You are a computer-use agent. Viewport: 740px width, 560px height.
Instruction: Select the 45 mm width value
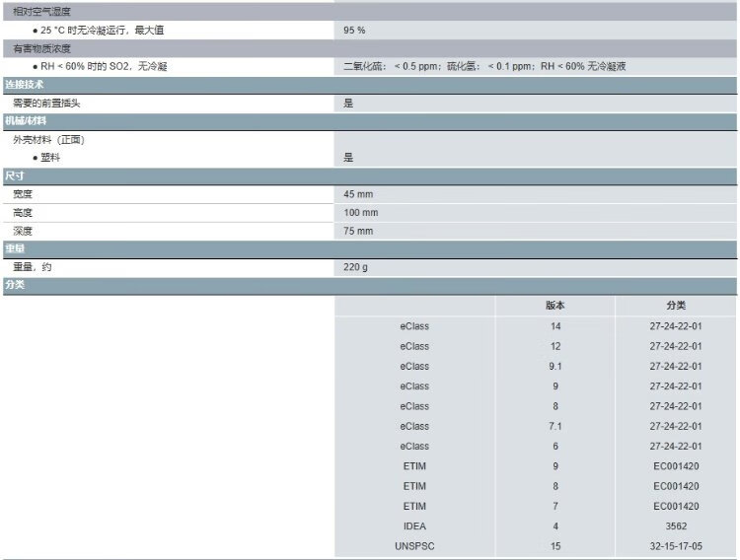pyautogui.click(x=358, y=194)
